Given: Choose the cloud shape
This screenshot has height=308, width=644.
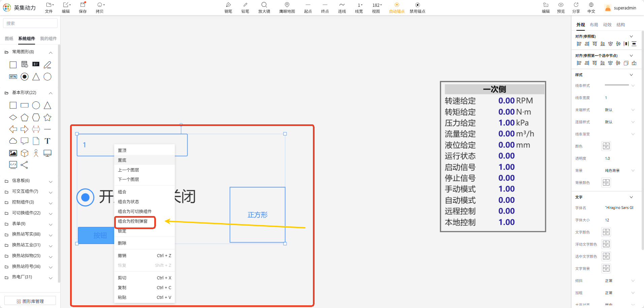Looking at the screenshot, I should coord(13,141).
